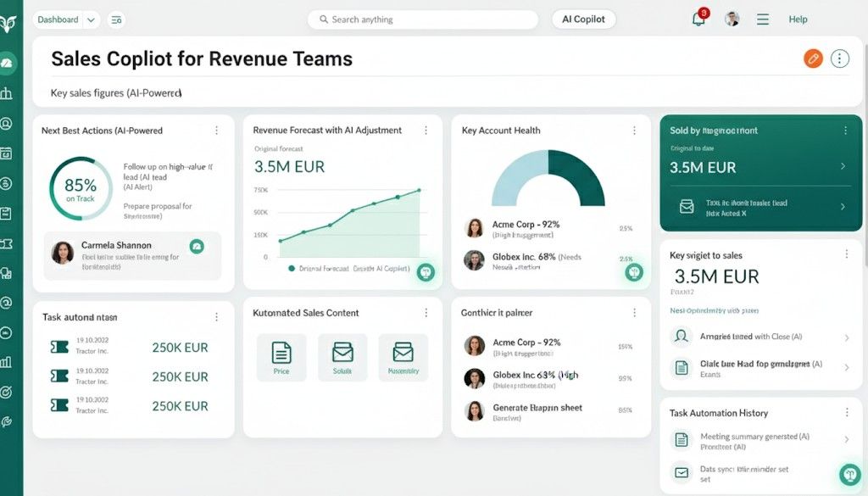Click the Help menu item
Image resolution: width=868 pixels, height=496 pixels.
coord(798,20)
